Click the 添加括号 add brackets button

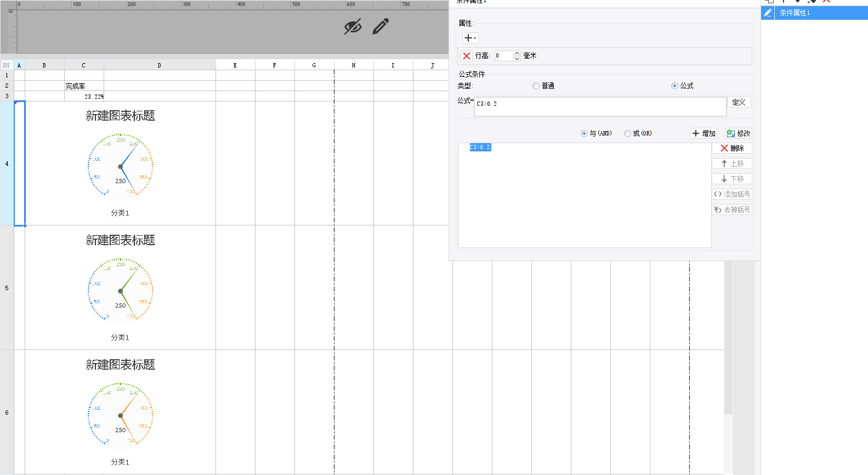(x=732, y=194)
